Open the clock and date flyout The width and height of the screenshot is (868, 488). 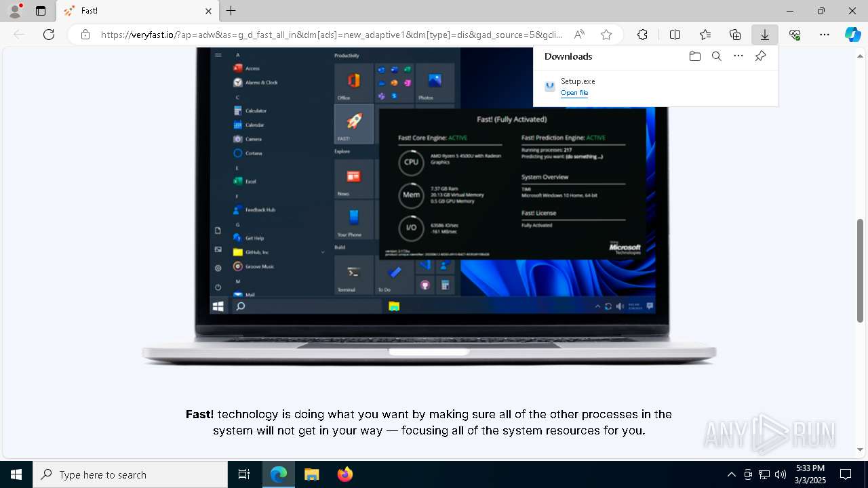pos(810,474)
